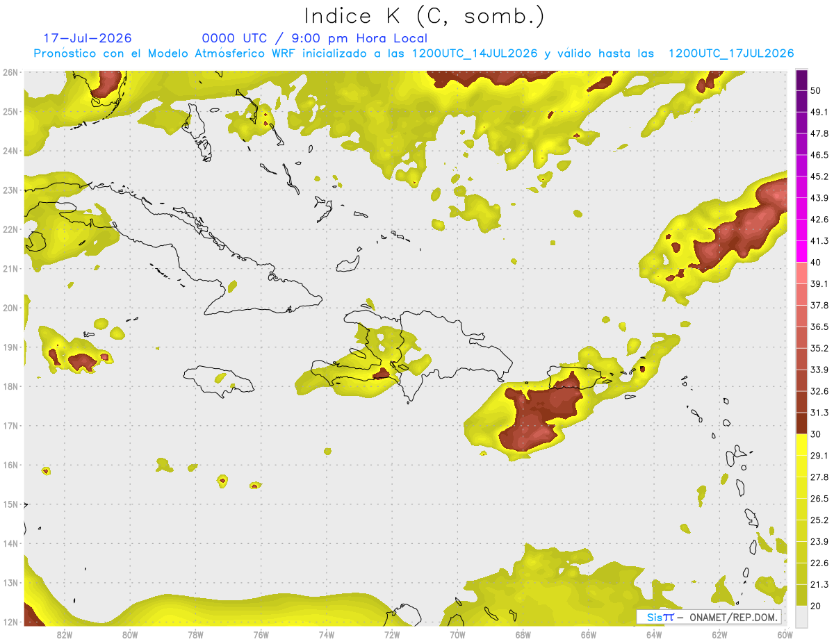Click the colorbar value 41.3
Image resolution: width=834 pixels, height=644 pixels.
click(x=819, y=242)
